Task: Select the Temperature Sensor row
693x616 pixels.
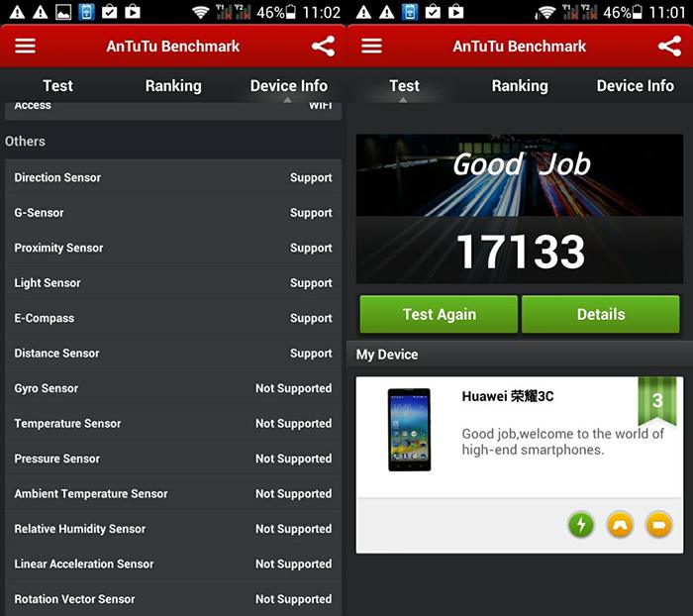Action: pyautogui.click(x=173, y=424)
